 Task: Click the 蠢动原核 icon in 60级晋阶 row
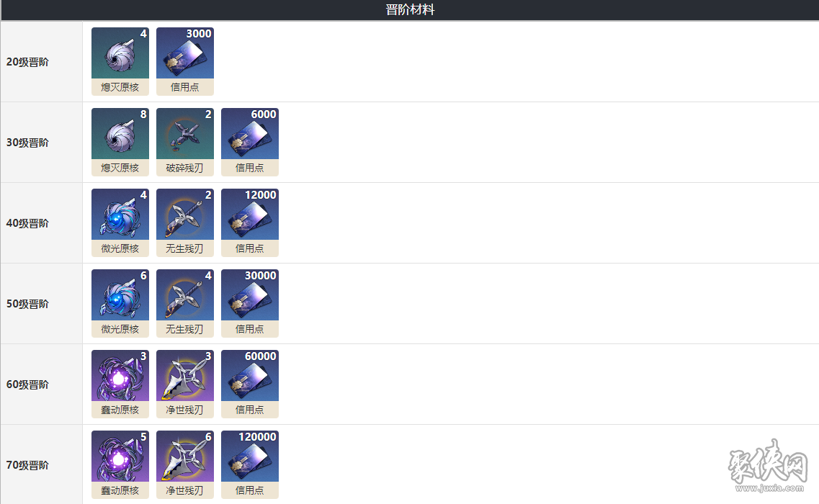[x=120, y=384]
